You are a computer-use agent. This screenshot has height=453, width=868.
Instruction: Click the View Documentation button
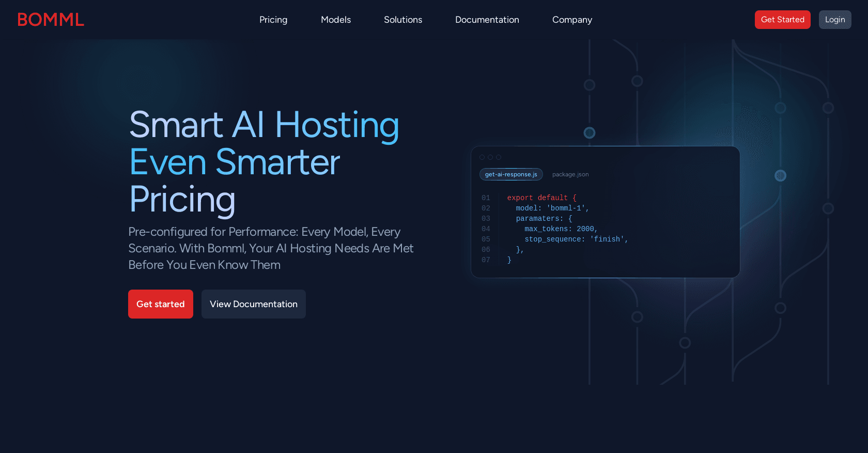[254, 304]
